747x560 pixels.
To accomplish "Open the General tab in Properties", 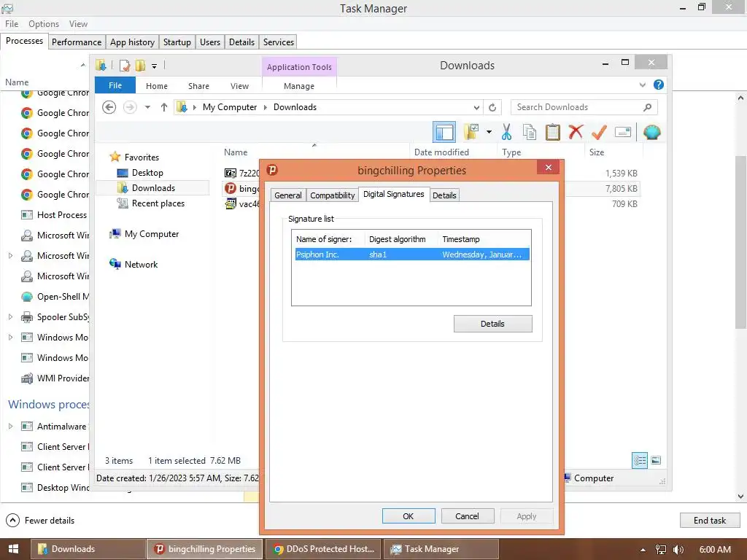I will [x=287, y=195].
